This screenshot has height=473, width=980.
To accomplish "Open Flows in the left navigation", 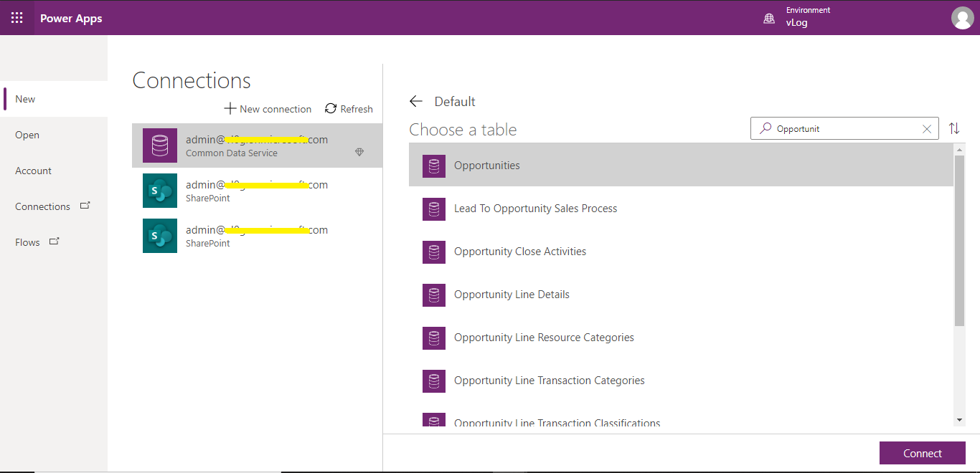I will (54, 242).
